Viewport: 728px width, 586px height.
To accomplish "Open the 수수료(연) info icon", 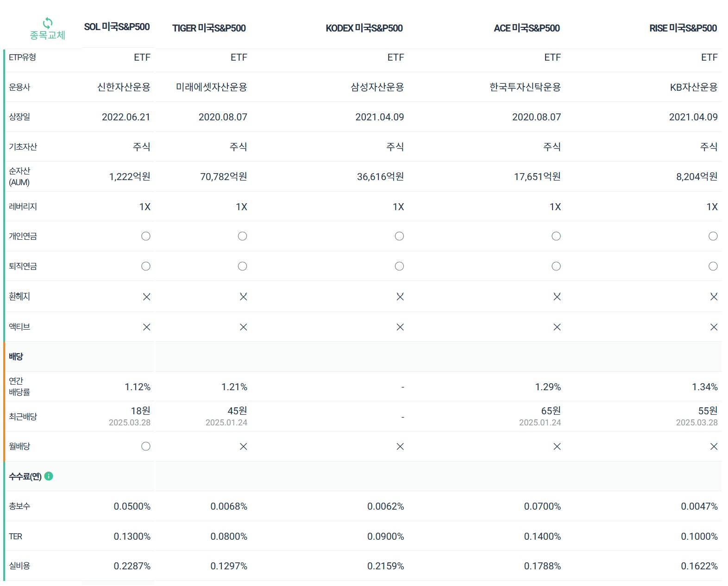I will (49, 476).
